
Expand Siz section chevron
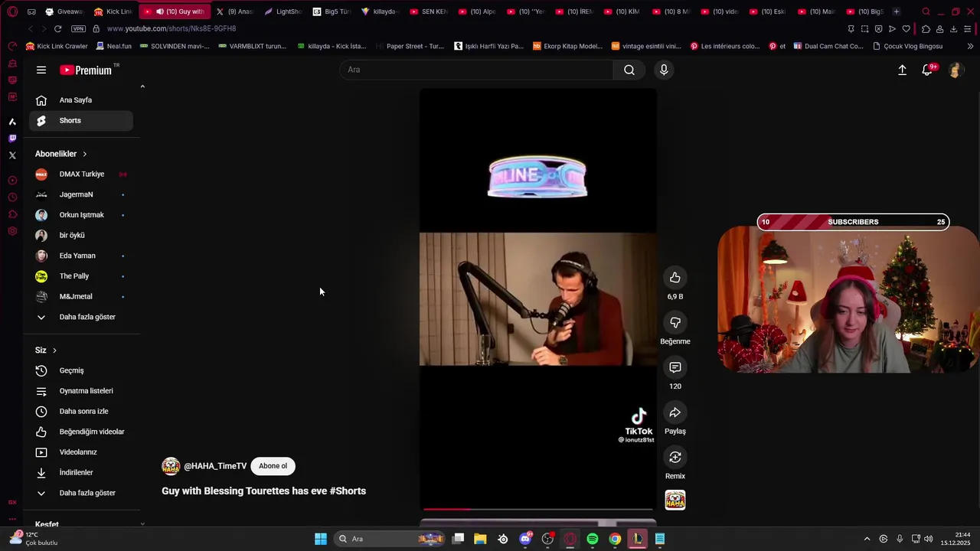[54, 350]
